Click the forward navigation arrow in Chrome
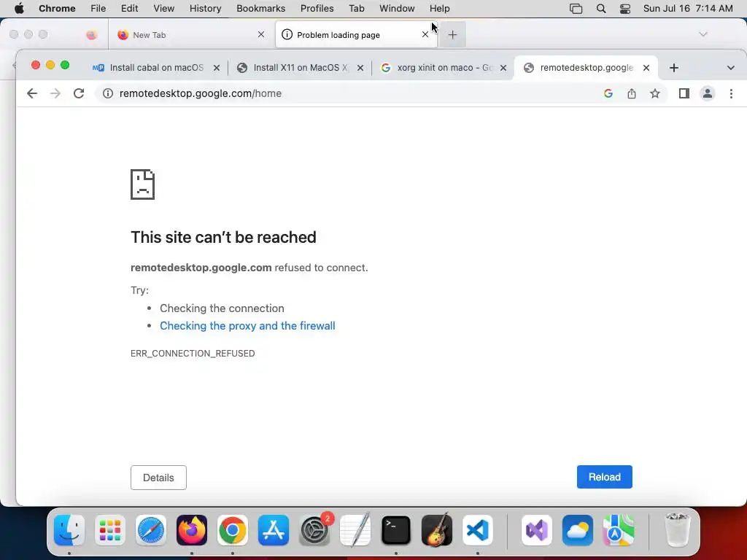Screen dimensions: 747x560 pyautogui.click(x=55, y=93)
